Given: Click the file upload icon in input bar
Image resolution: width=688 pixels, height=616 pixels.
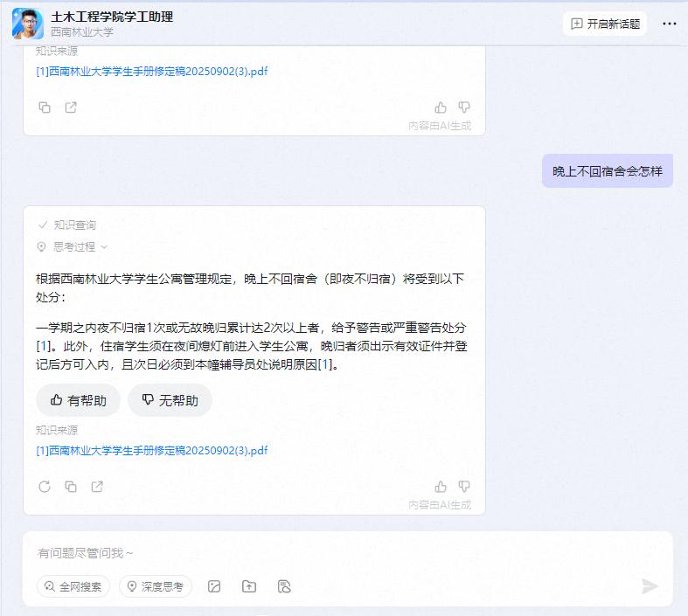Looking at the screenshot, I should [249, 586].
